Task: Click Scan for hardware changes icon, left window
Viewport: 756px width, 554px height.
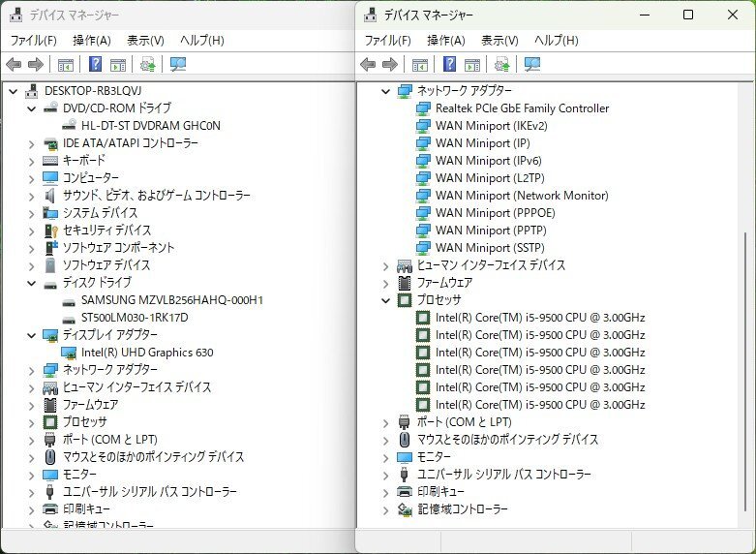Action: pyautogui.click(x=178, y=64)
